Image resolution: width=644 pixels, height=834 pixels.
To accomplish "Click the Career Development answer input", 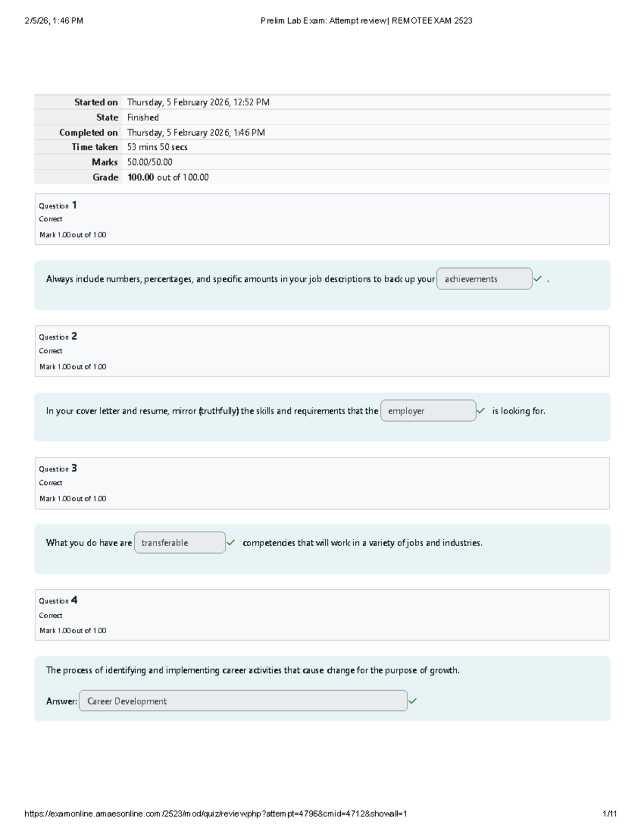I will pos(243,701).
